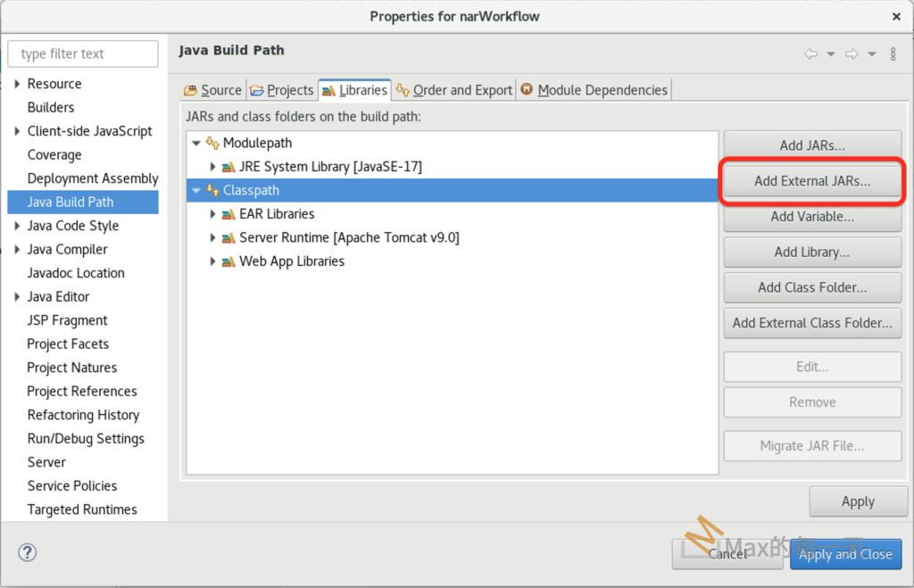Click the forward navigation arrow icon
This screenshot has height=588, width=914.
[x=852, y=54]
